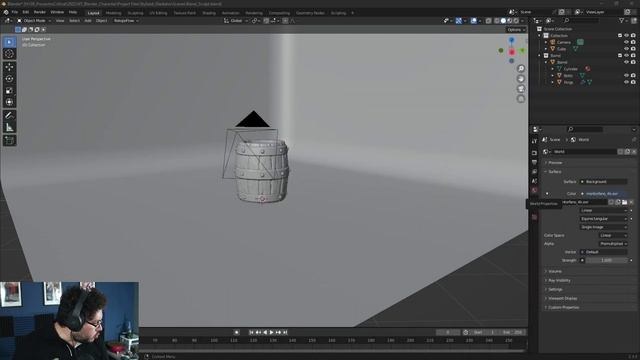Open the Equirectangular projection dropdown
The width and height of the screenshot is (640, 360).
point(603,219)
